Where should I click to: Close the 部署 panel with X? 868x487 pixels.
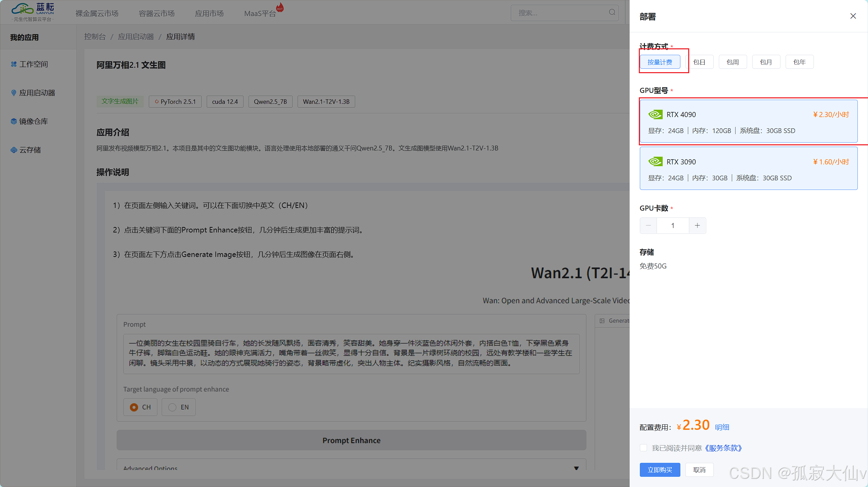[x=853, y=16]
